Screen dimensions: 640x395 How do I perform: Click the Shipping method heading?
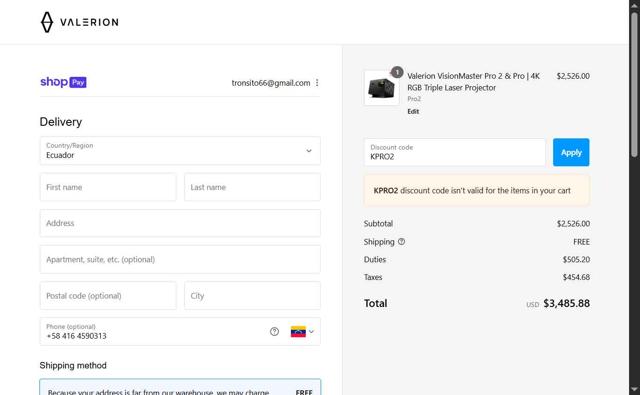73,365
